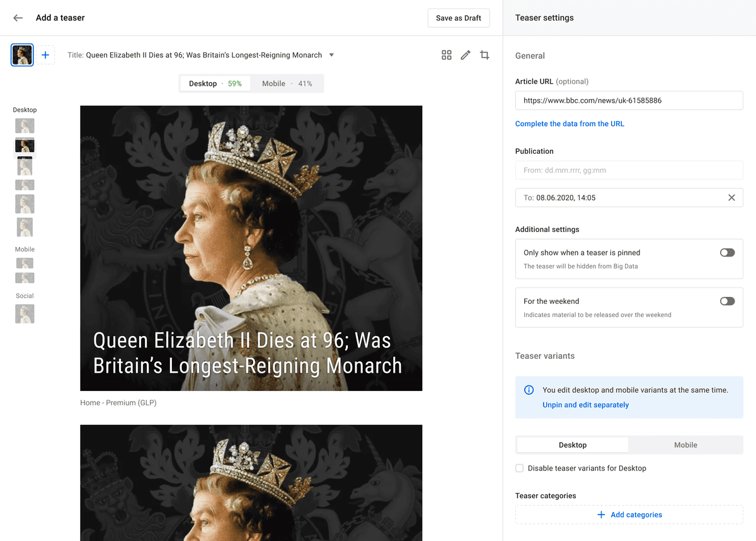Click the pencil edit icon
Viewport: 756px width, 541px height.
[x=466, y=55]
